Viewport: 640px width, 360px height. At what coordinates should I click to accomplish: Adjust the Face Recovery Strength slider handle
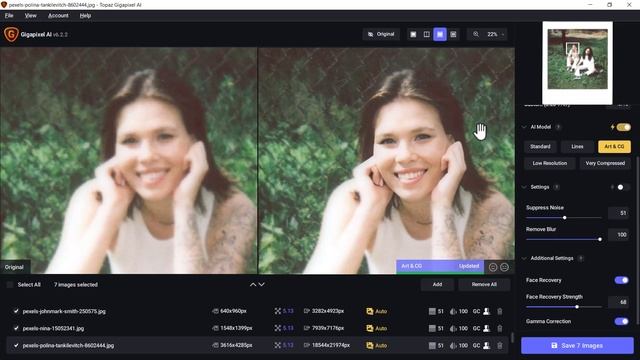[577, 307]
